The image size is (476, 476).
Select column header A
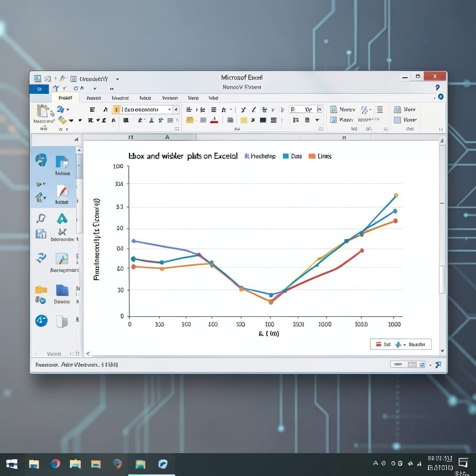(167, 137)
